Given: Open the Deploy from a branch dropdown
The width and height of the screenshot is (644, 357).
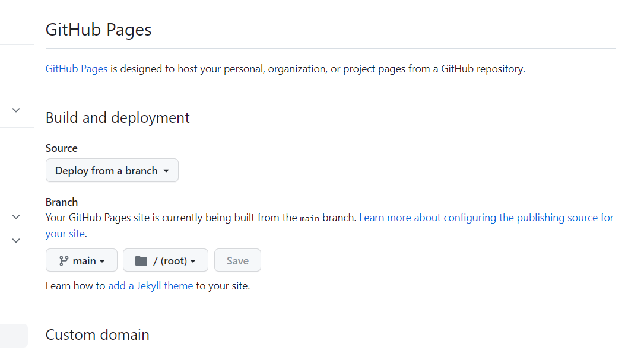Looking at the screenshot, I should click(112, 170).
